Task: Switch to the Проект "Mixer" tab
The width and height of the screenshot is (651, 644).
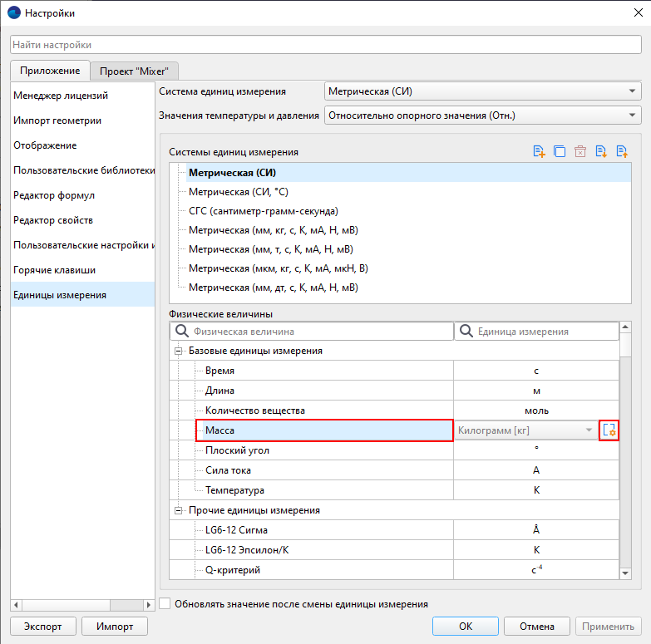Action: click(x=135, y=71)
